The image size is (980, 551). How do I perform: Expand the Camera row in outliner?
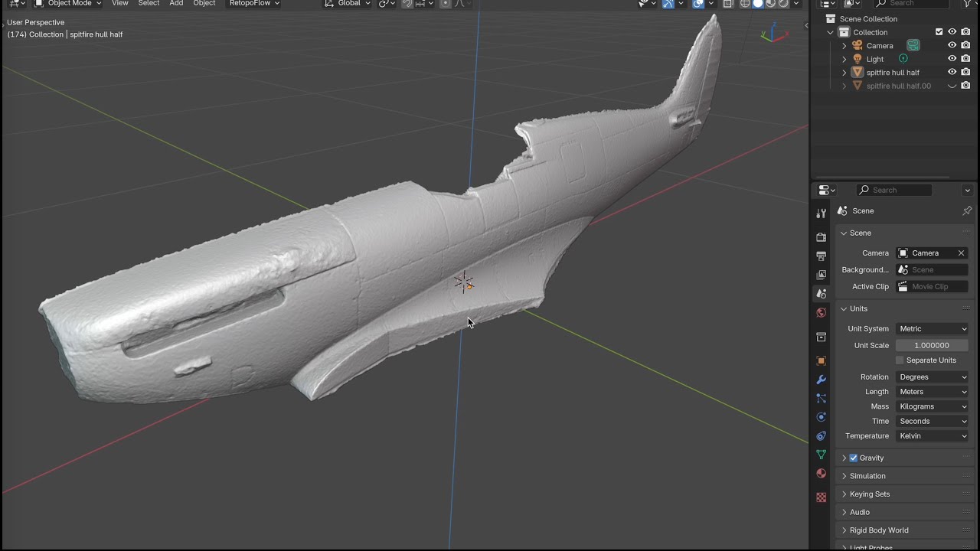pos(844,45)
